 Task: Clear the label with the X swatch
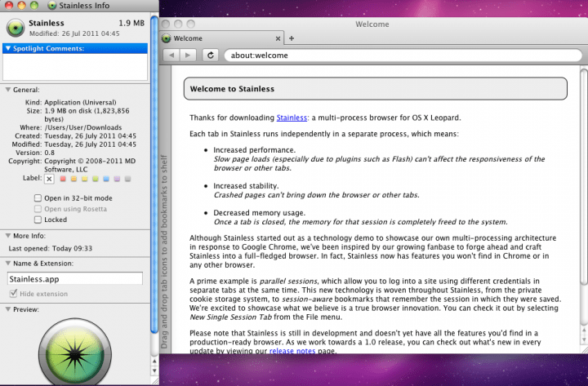49,179
